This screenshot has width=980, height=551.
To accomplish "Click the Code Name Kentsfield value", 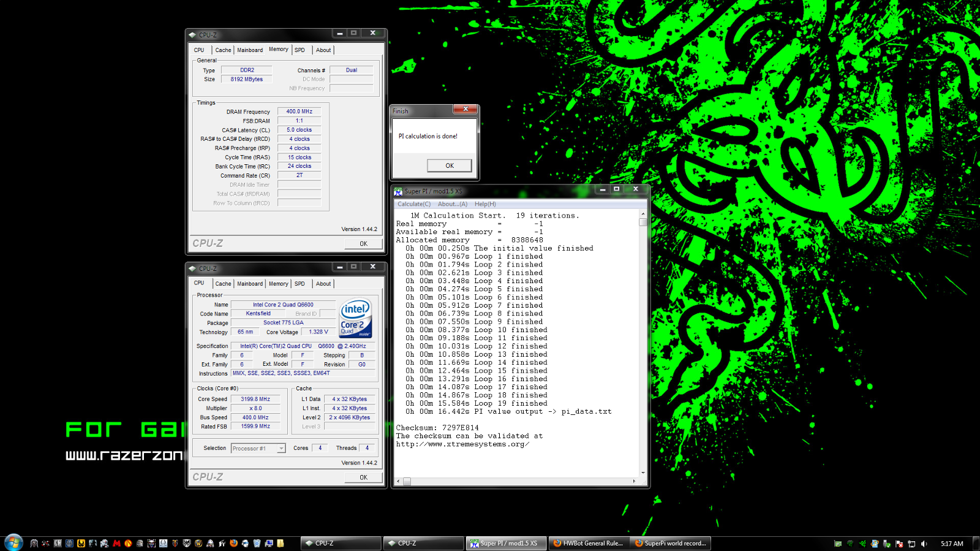I will [258, 313].
